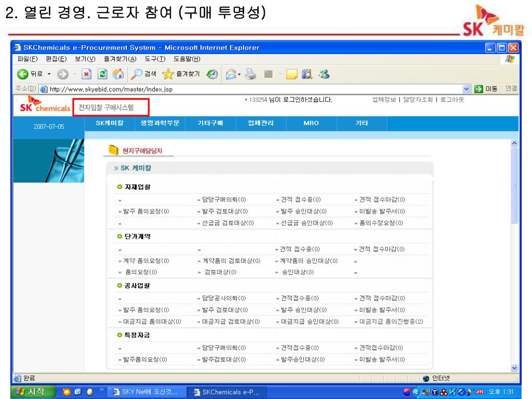Image resolution: width=532 pixels, height=399 pixels.
Task: Click the 시작 Start button
Action: pos(32,392)
